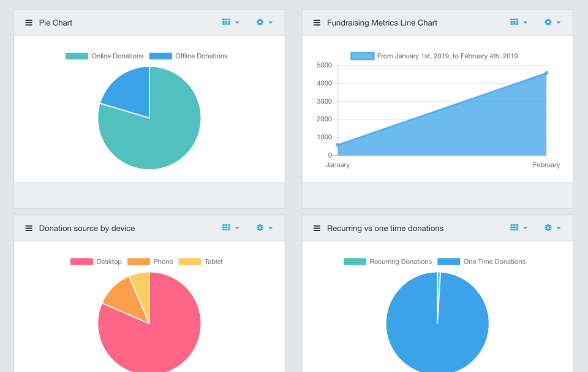Viewport: 588px width, 372px height.
Task: Open grid icon on Fundraising Metrics panel
Action: [x=514, y=22]
